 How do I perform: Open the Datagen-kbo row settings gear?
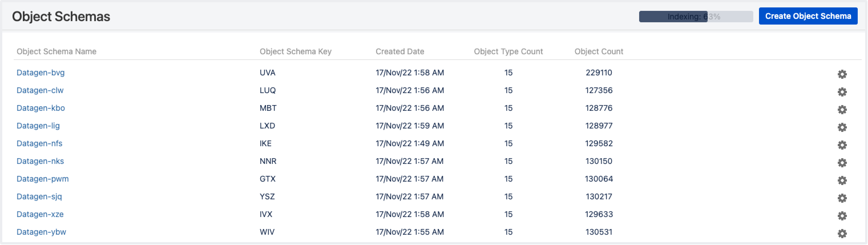pos(842,110)
